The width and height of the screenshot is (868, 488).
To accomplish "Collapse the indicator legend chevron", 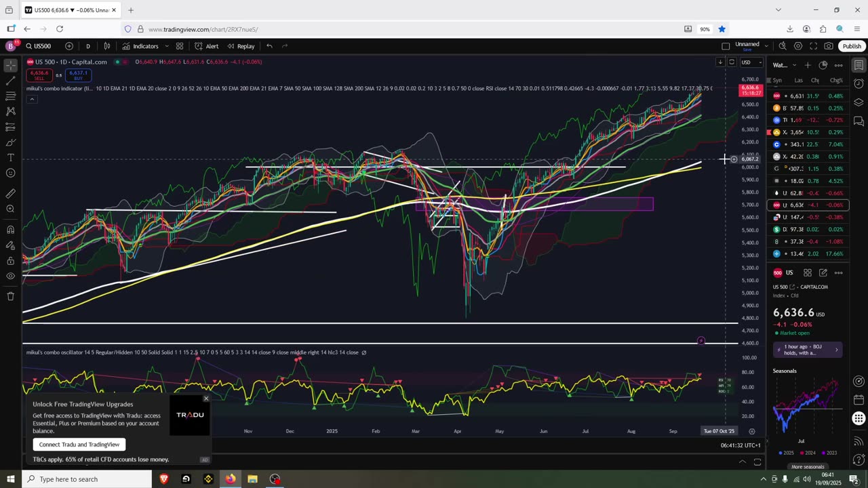I will pos(31,99).
